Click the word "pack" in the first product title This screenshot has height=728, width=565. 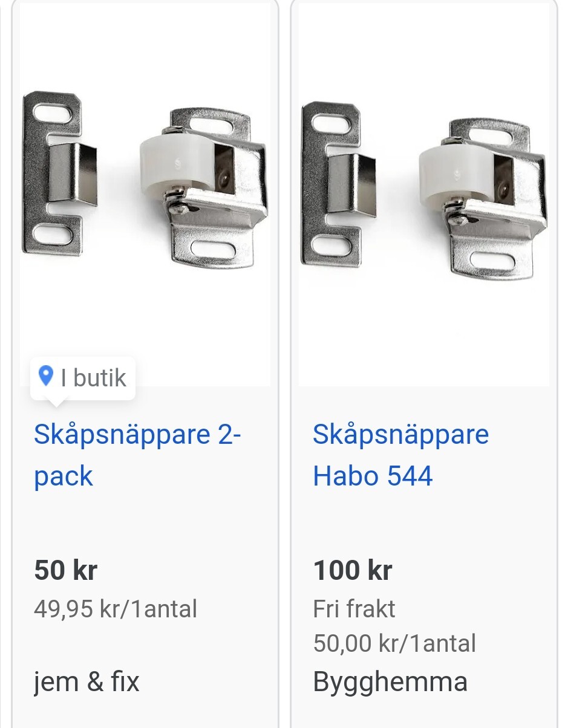(x=64, y=476)
